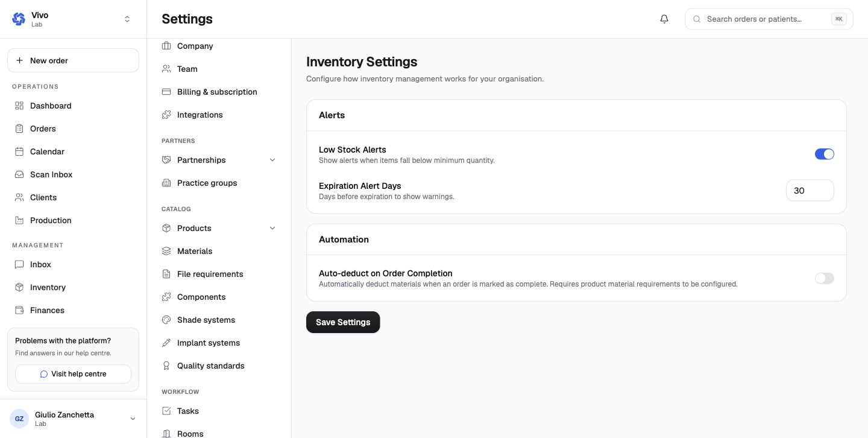This screenshot has height=438, width=868.
Task: Open Giulio Zanchetta account menu chevron
Action: (133, 419)
